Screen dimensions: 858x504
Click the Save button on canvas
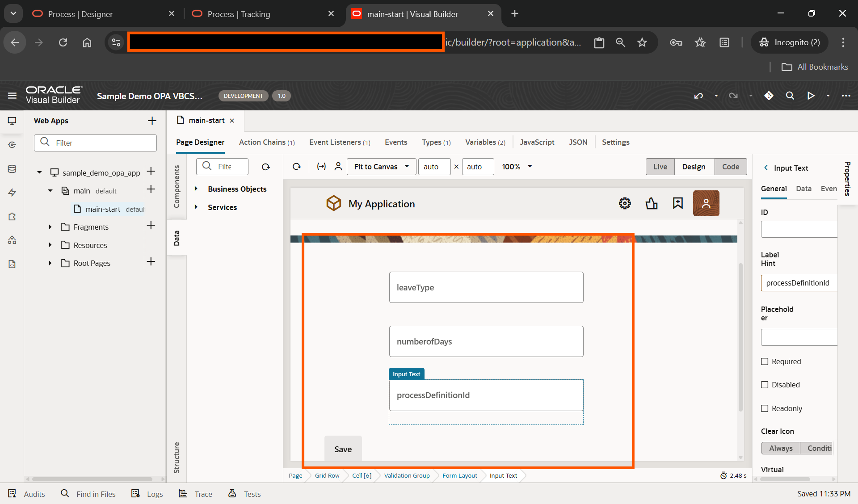click(x=343, y=449)
